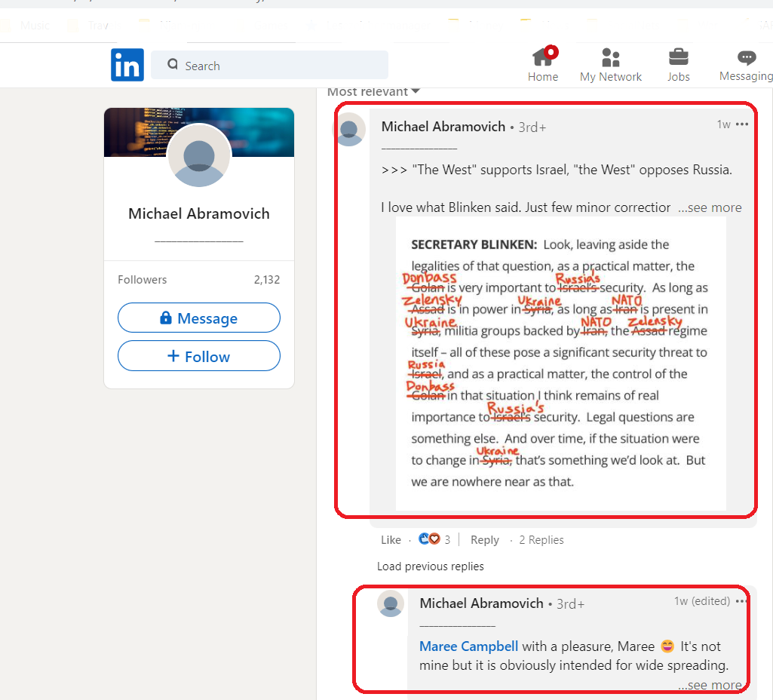The image size is (773, 700).
Task: Open Michael Abramovich name on the reply
Action: (x=482, y=603)
